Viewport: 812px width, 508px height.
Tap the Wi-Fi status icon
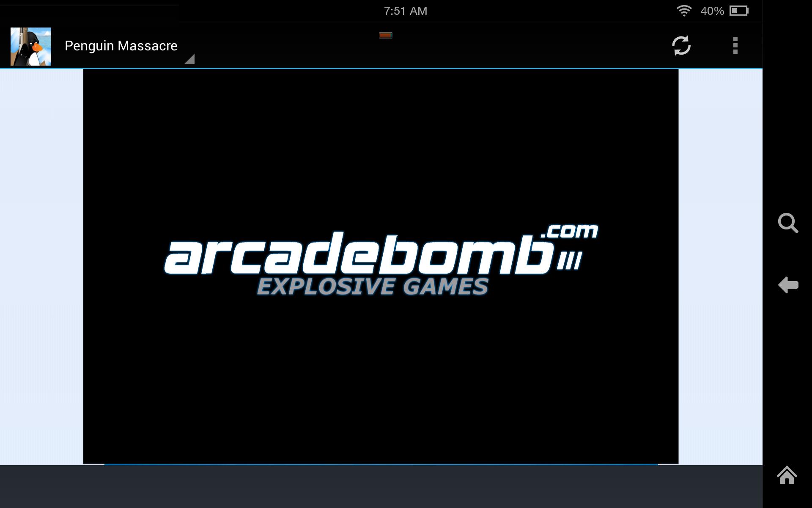pyautogui.click(x=684, y=11)
